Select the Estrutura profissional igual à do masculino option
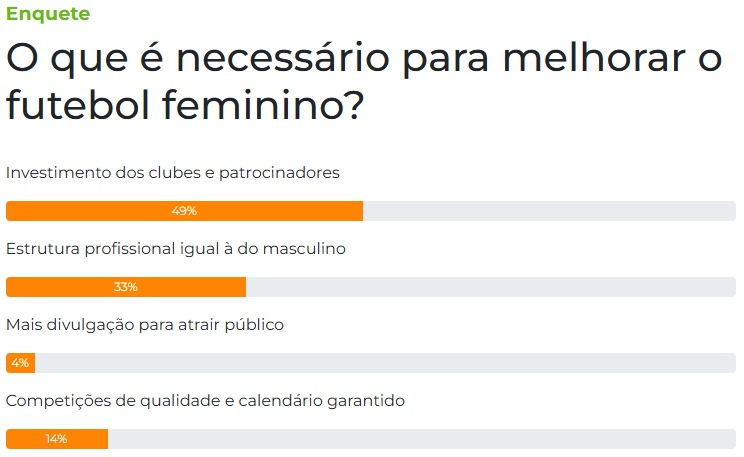The height and width of the screenshot is (457, 744). click(x=176, y=249)
